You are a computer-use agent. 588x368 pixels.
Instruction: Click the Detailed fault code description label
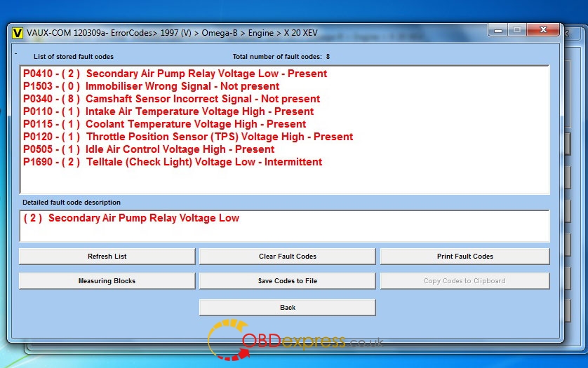pyautogui.click(x=72, y=203)
